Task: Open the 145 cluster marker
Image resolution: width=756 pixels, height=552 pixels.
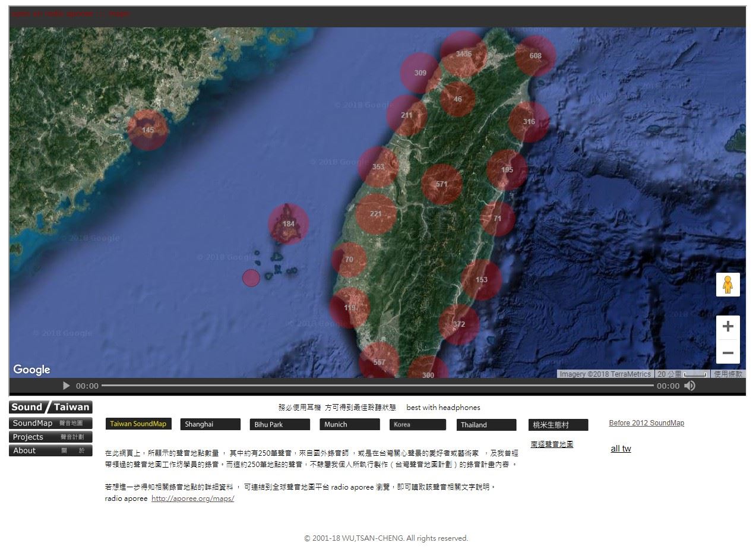Action: coord(148,130)
